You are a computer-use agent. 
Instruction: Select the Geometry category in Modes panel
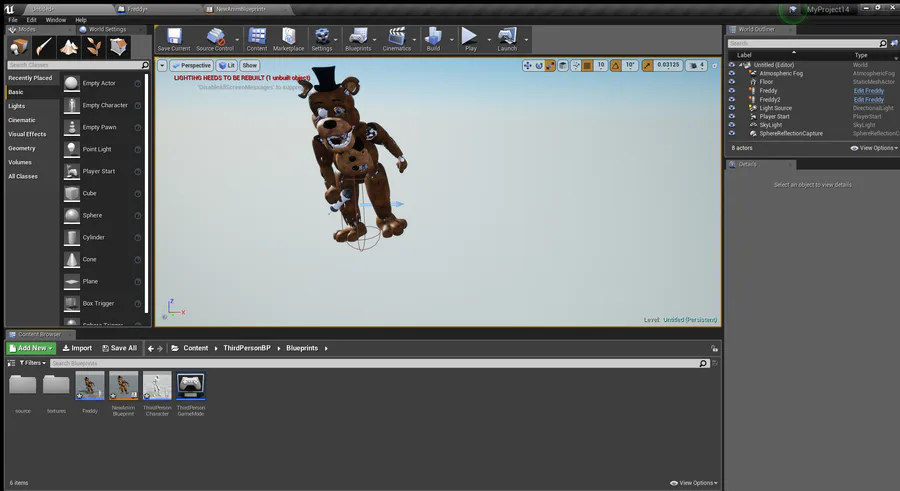click(22, 148)
